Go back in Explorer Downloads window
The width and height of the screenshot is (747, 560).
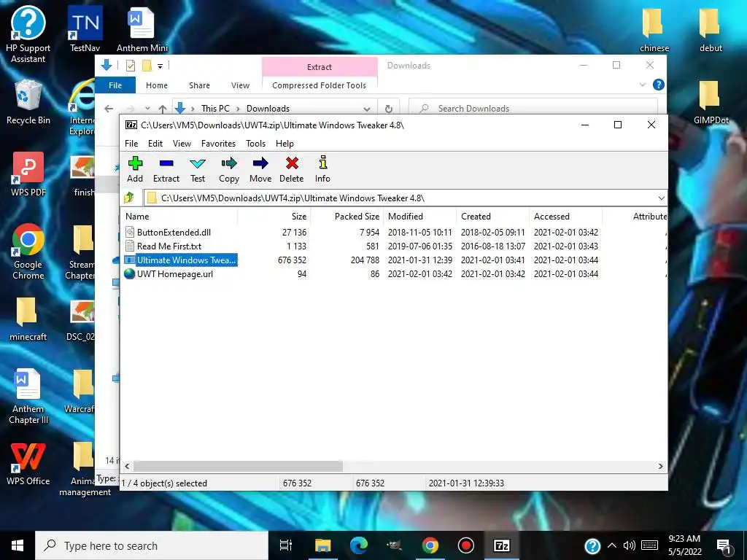109,109
